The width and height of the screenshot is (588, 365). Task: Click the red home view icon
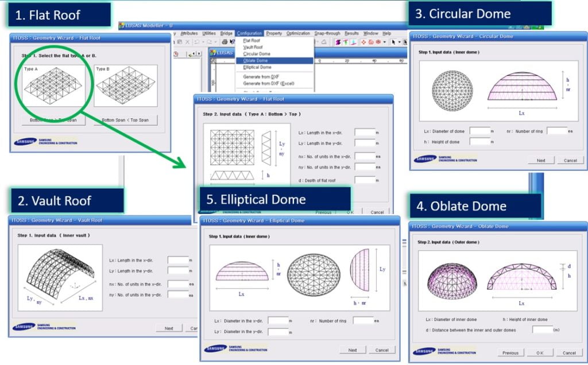pos(371,42)
